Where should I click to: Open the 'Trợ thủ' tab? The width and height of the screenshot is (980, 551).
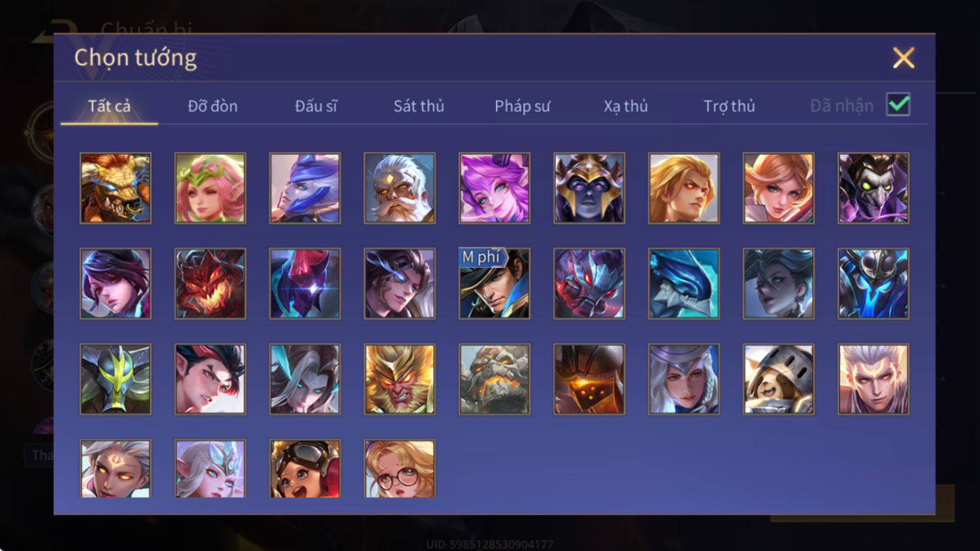(729, 106)
